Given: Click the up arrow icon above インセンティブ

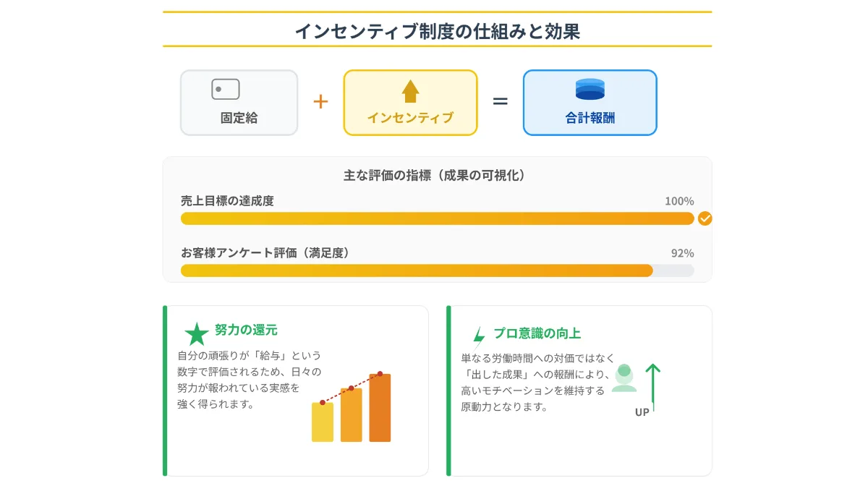Looking at the screenshot, I should [410, 91].
